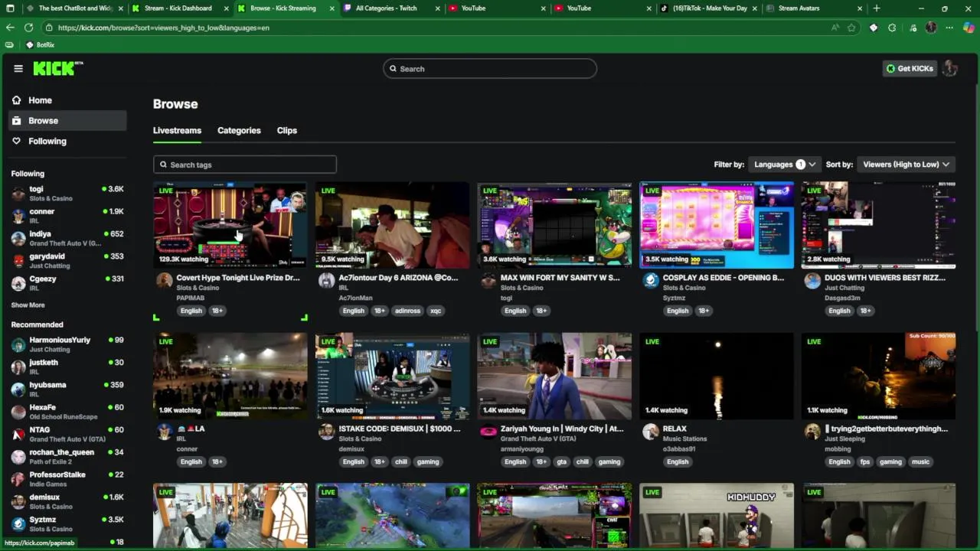The image size is (980, 551).
Task: Switch to the Categories tab
Action: pos(239,130)
